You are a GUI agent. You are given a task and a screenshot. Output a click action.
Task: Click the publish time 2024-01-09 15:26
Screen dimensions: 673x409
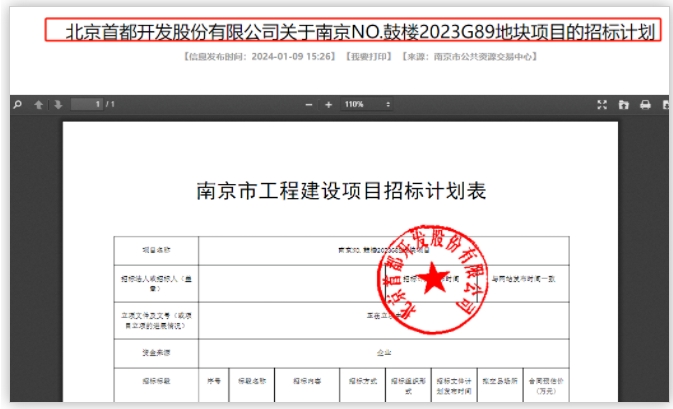tap(291, 57)
